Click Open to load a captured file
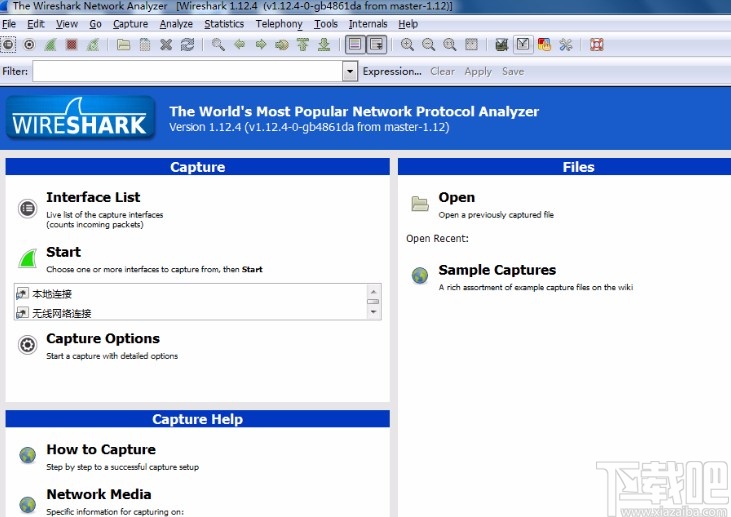Viewport: 731px width, 517px height. (x=456, y=197)
